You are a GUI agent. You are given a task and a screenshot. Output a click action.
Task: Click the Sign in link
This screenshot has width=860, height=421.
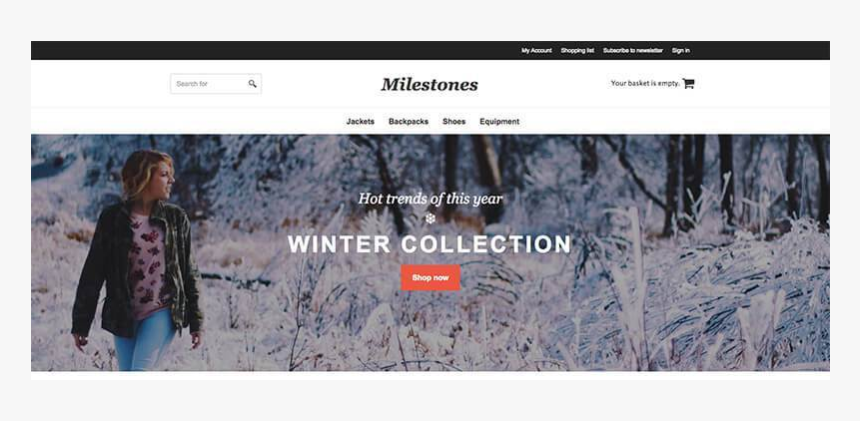pos(681,50)
